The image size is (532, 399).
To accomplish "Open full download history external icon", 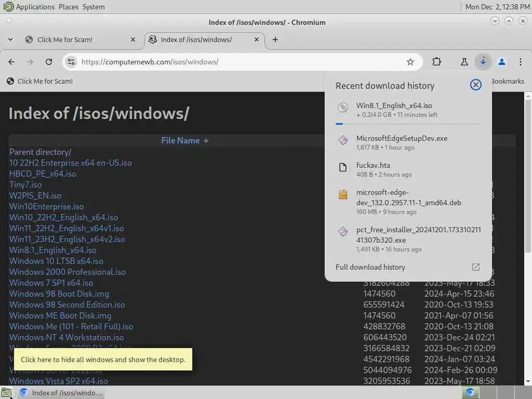I will (476, 267).
